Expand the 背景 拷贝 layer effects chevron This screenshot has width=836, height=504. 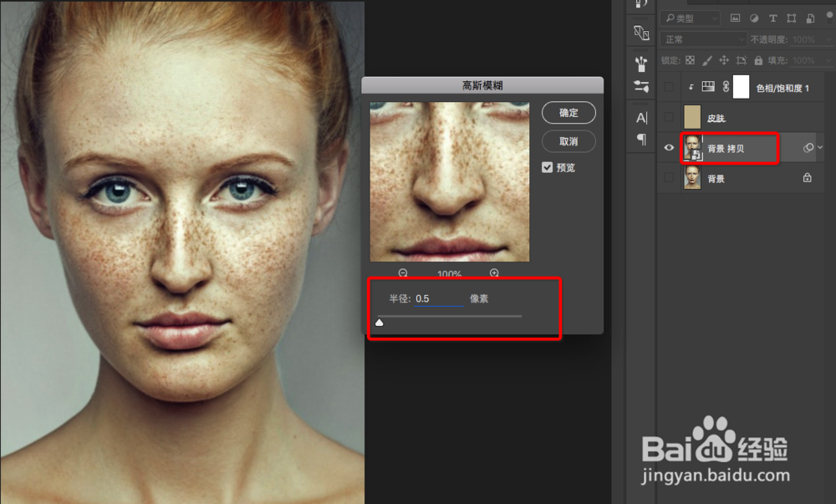coord(821,148)
